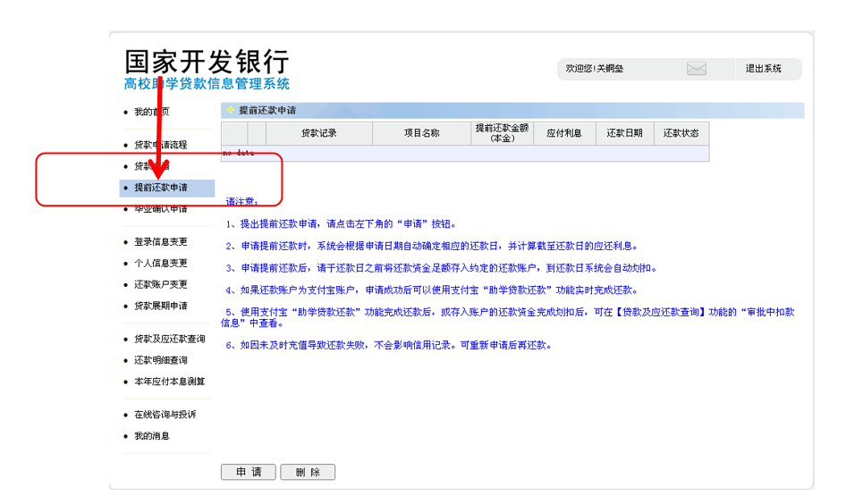Click the yellow icon beside 提前还款申请 title
Viewport: 846px width, 504px height.
[x=231, y=110]
